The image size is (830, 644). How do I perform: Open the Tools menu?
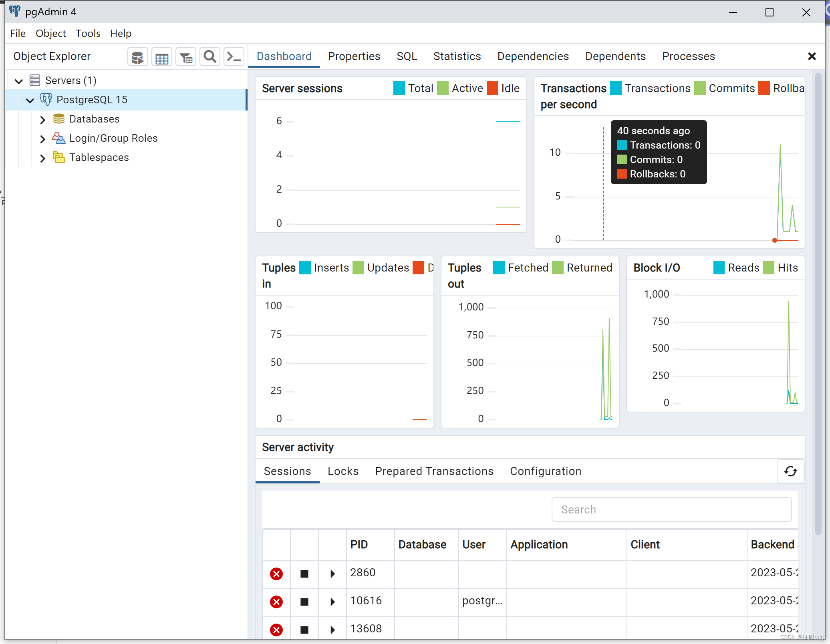[x=88, y=34]
